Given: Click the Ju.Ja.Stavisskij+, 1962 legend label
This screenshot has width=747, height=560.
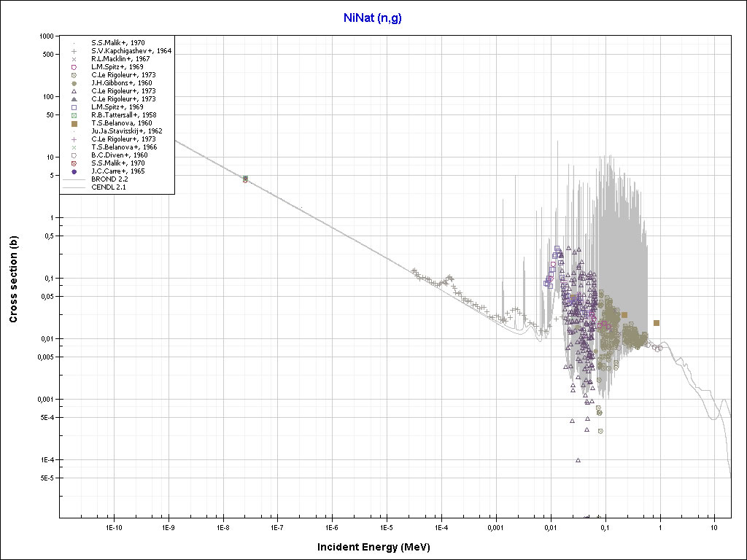Looking at the screenshot, I should tap(126, 131).
